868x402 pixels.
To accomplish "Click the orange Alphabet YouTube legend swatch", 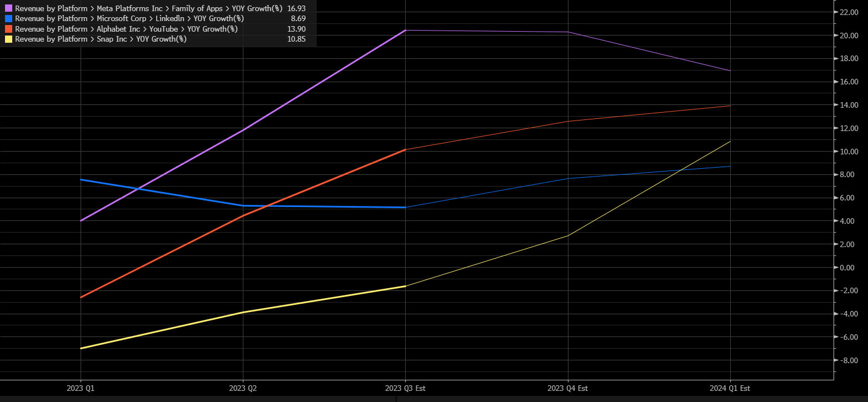I will point(8,29).
